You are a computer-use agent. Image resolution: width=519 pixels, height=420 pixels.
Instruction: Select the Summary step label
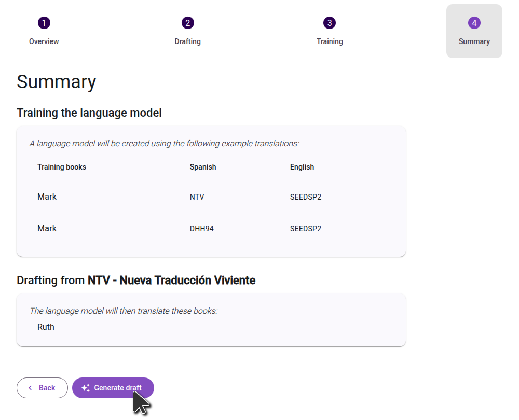[474, 41]
